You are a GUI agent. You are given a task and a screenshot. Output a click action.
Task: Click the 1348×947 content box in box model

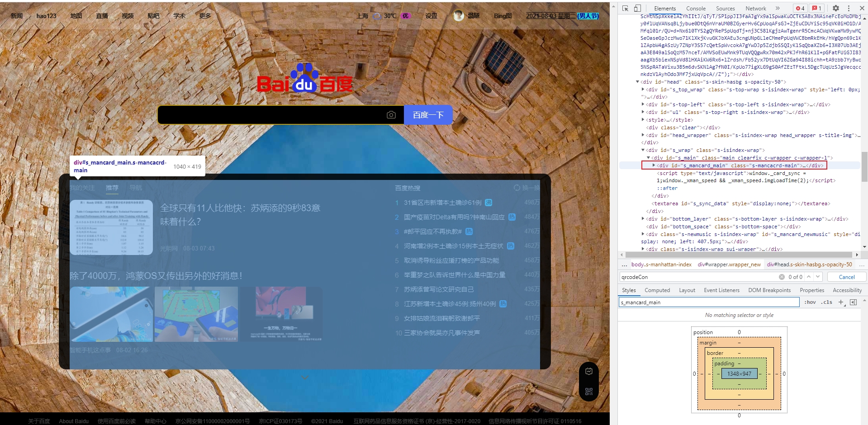(x=739, y=374)
